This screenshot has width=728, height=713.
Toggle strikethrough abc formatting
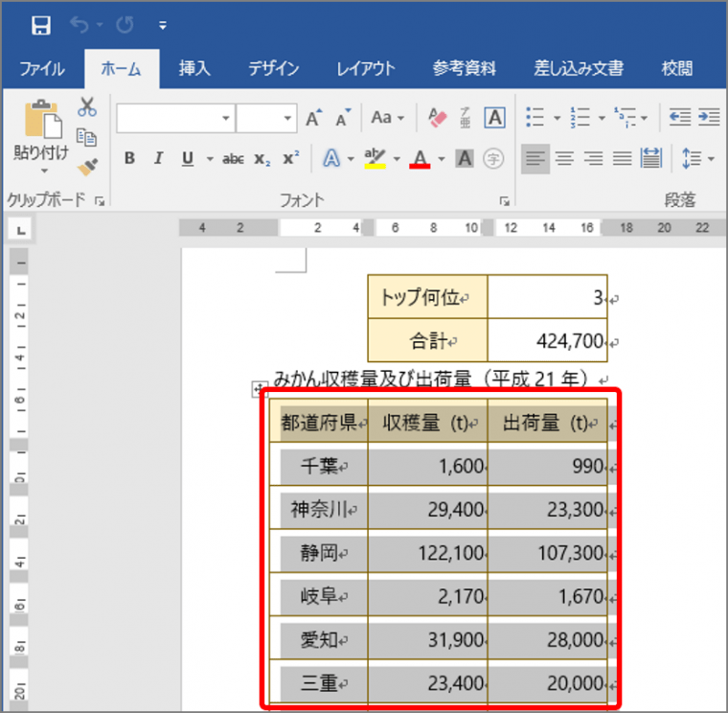pos(233,159)
